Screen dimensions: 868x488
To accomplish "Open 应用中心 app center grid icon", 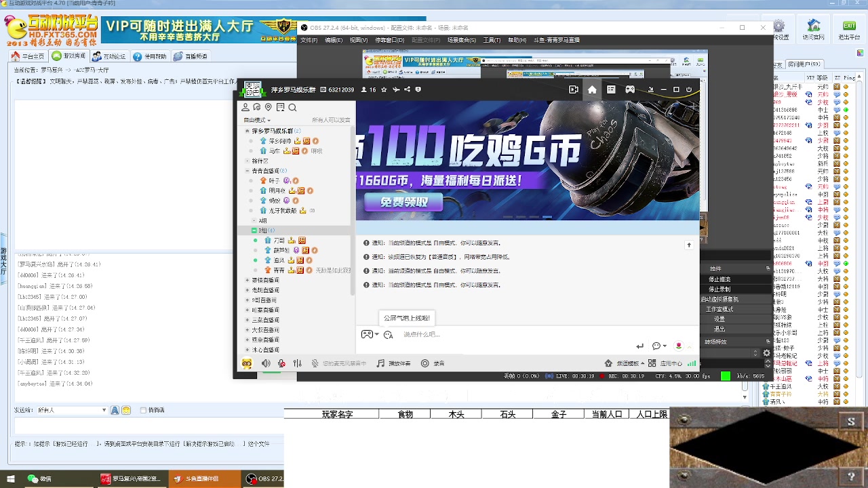I will tap(652, 363).
